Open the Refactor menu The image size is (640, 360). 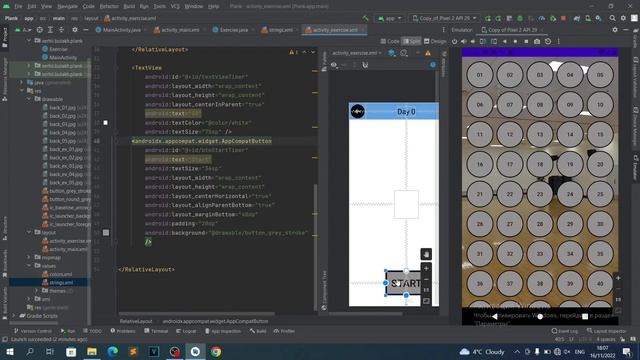click(x=109, y=7)
